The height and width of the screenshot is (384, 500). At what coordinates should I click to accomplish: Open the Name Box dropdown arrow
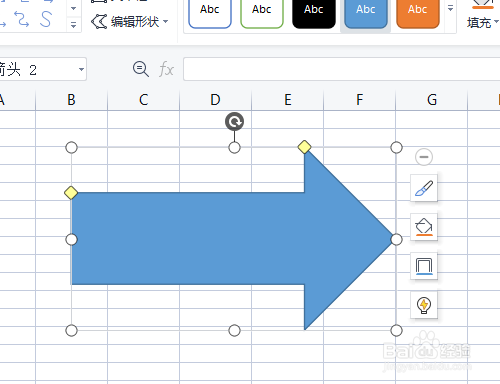coord(81,69)
